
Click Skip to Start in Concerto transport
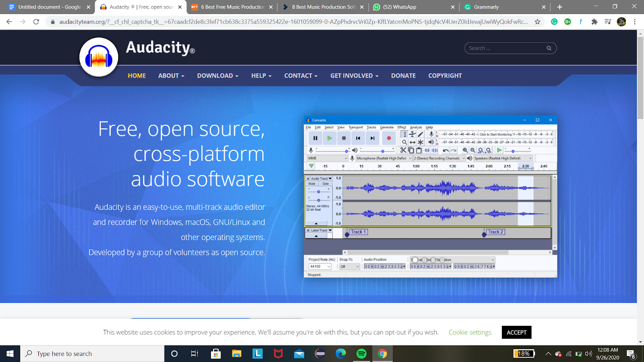(358, 138)
